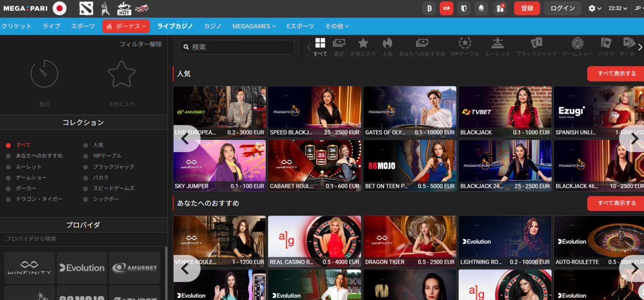Click the Japan flag icon by logo

coord(59,8)
